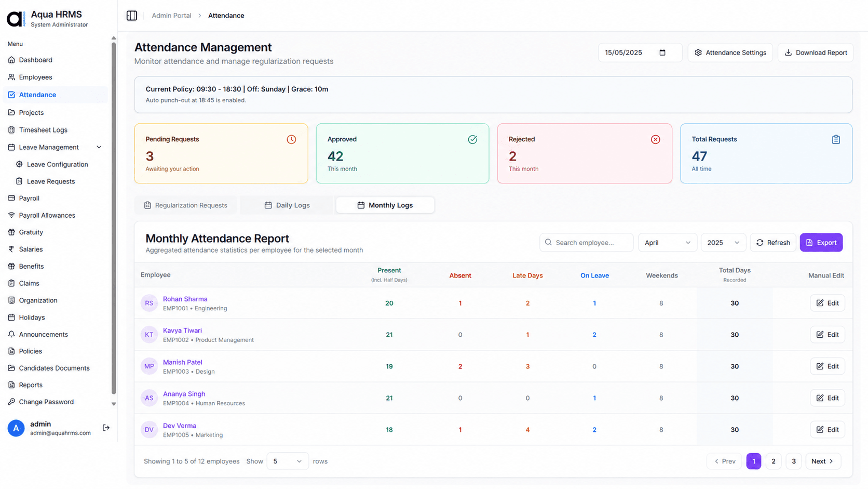Edit Dev Verma's attendance row
The image size is (868, 489).
(828, 430)
